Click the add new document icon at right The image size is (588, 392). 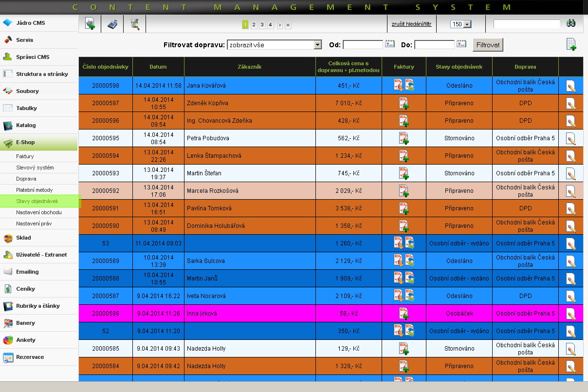[571, 44]
